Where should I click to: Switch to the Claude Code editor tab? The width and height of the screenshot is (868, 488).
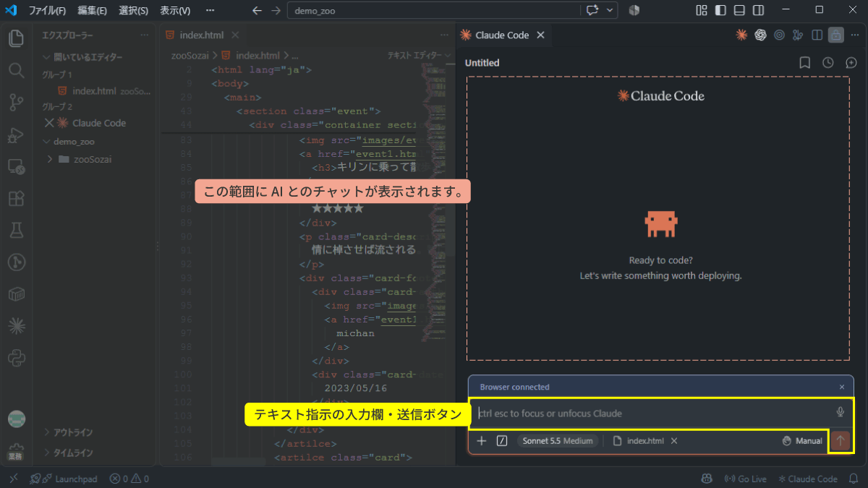[502, 35]
